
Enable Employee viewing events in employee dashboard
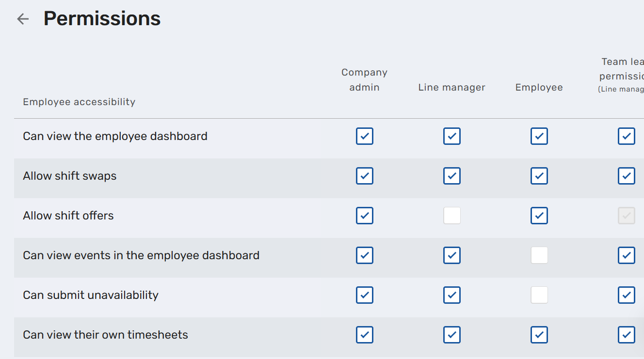(x=539, y=255)
